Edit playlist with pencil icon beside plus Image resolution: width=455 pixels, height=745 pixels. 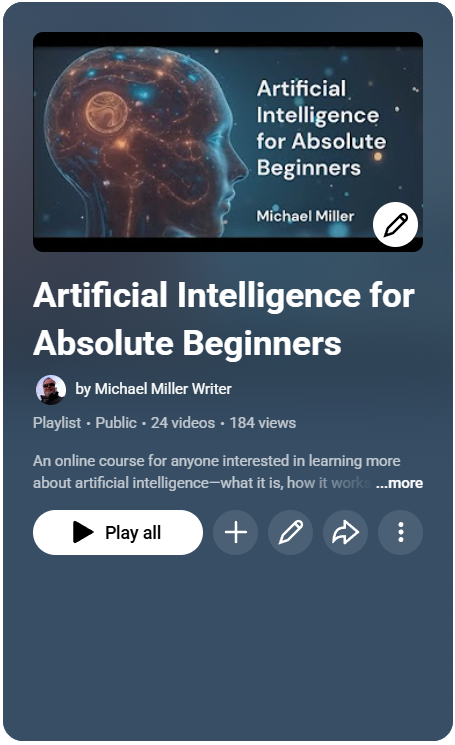pyautogui.click(x=290, y=532)
